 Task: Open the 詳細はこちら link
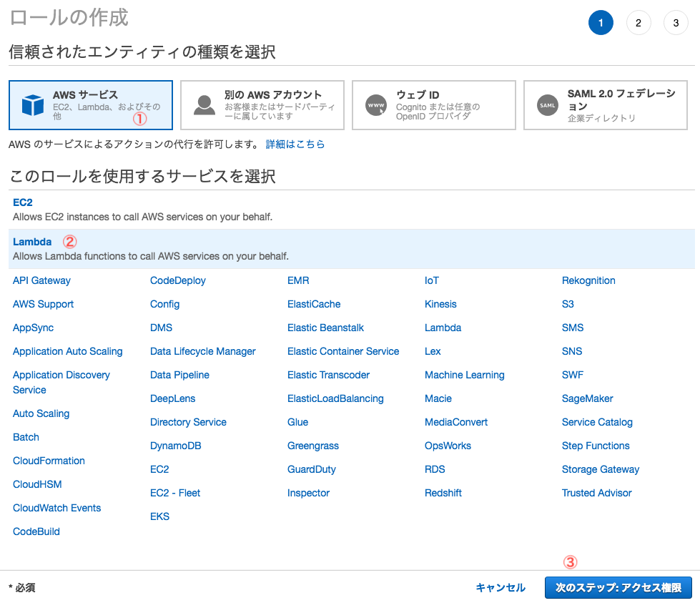[x=295, y=144]
